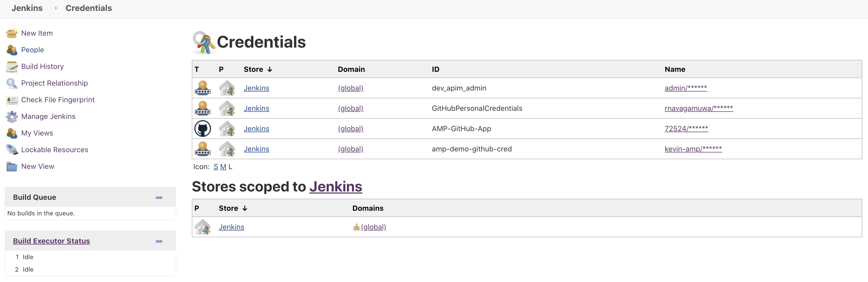
Task: Click the Credentials keys icon beside heading
Action: coord(203,42)
